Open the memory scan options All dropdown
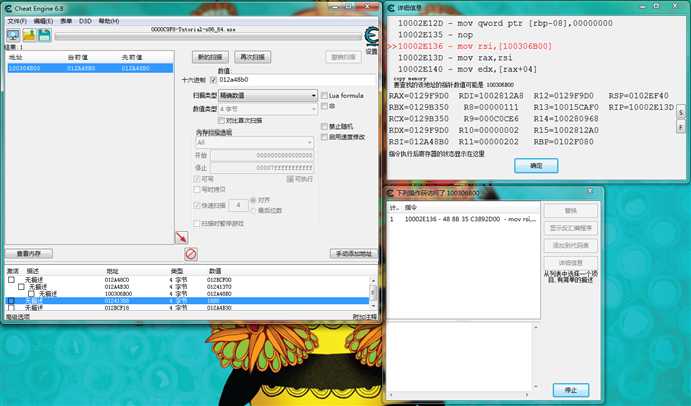This screenshot has height=406, width=691. coord(254,142)
